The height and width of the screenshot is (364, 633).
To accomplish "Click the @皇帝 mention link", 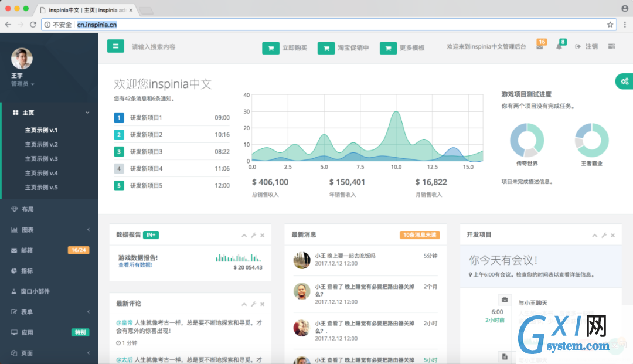I will tap(124, 322).
